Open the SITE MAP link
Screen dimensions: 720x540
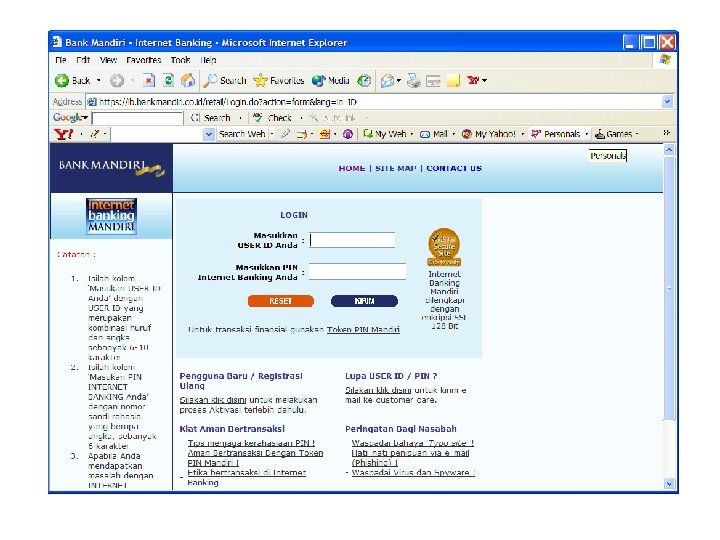click(x=396, y=169)
